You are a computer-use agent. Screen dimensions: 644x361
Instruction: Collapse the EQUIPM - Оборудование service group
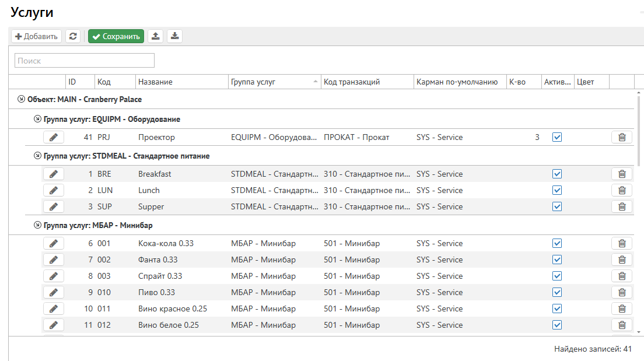click(x=38, y=119)
